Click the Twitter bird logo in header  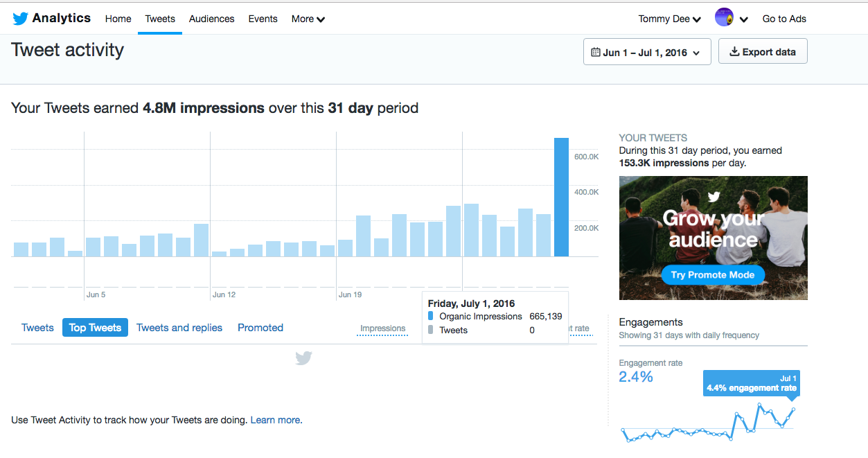[x=20, y=19]
